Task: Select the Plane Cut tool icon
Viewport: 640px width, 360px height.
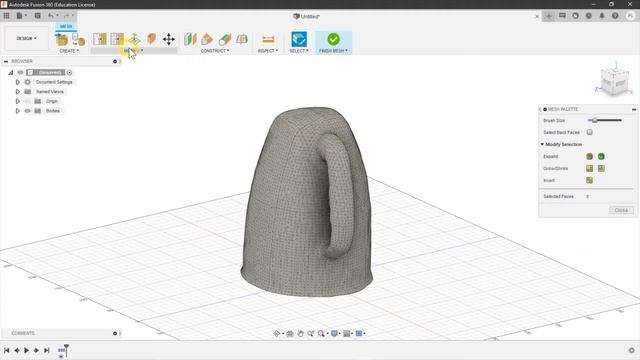Action: click(x=134, y=39)
